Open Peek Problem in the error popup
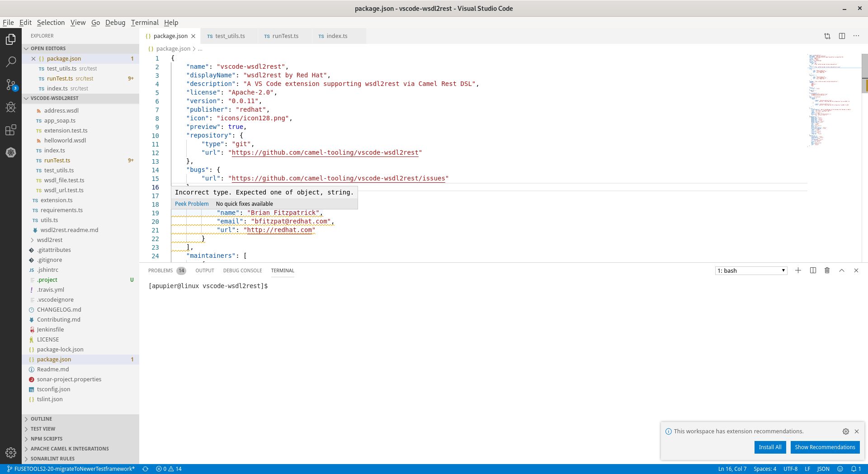The width and height of the screenshot is (868, 474). 191,204
